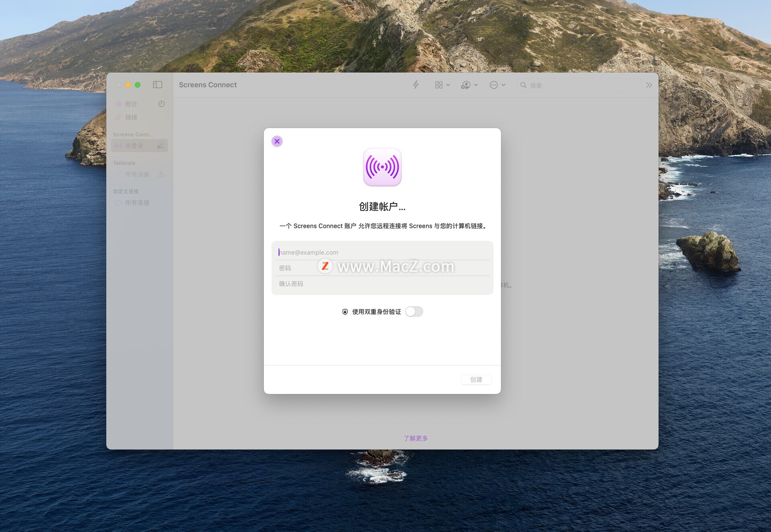Click the 确认密码 confirm password field
The height and width of the screenshot is (532, 771).
(381, 284)
